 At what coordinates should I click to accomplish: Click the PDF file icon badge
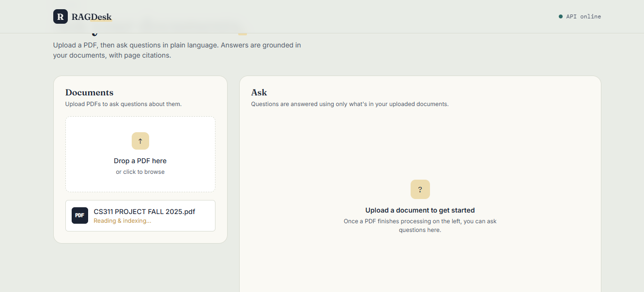(x=80, y=215)
